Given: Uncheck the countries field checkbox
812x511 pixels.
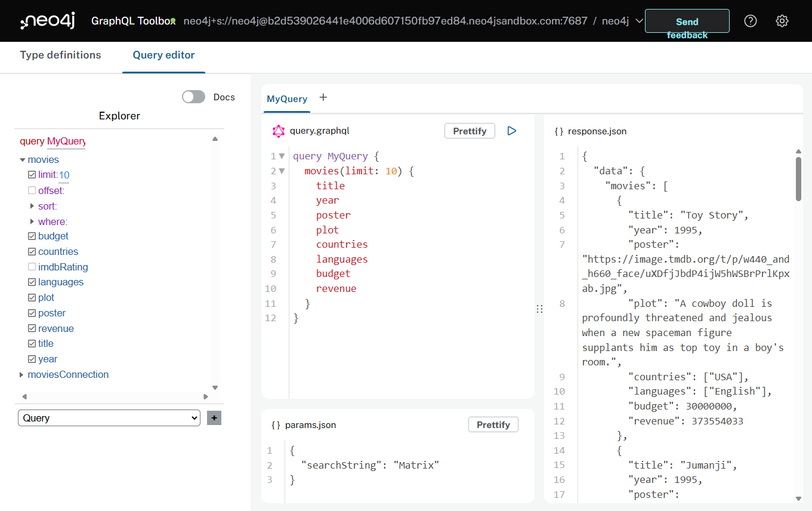Looking at the screenshot, I should click(32, 252).
